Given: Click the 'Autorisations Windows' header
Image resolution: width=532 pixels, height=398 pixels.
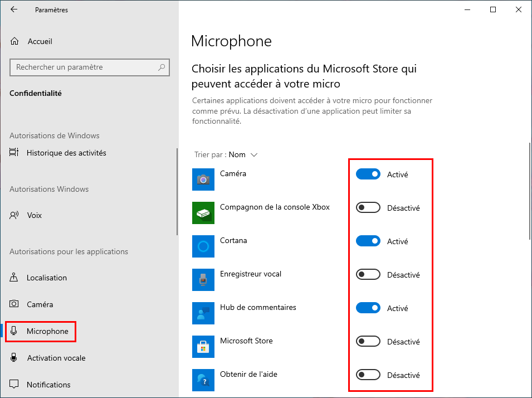Looking at the screenshot, I should point(49,189).
